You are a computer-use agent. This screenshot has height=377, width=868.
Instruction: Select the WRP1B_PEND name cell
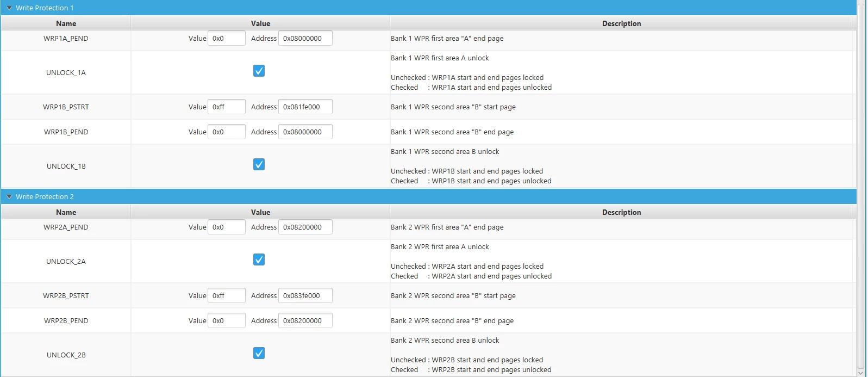[66, 132]
